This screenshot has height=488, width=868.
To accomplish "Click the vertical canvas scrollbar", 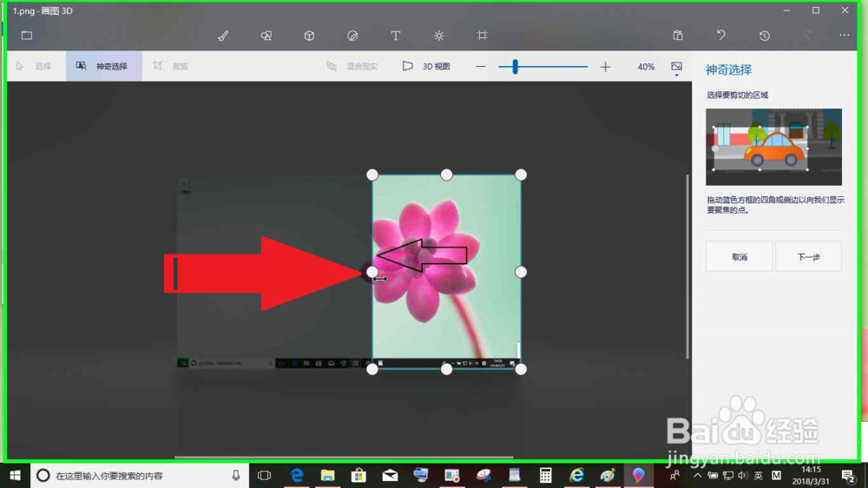I will 688,267.
